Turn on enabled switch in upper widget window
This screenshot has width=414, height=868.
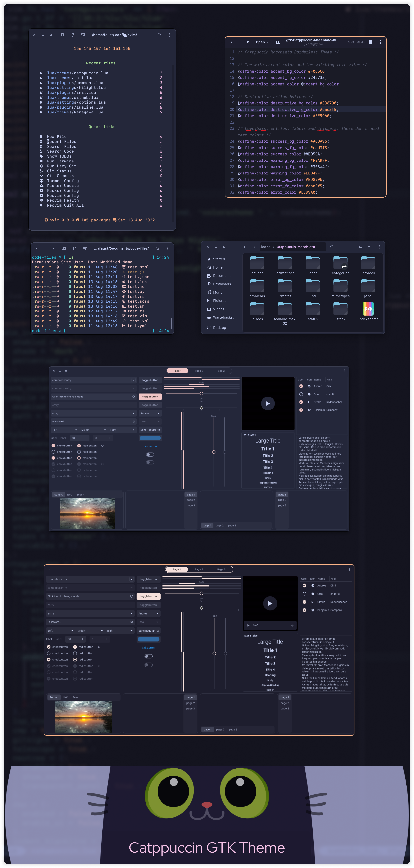pyautogui.click(x=150, y=455)
